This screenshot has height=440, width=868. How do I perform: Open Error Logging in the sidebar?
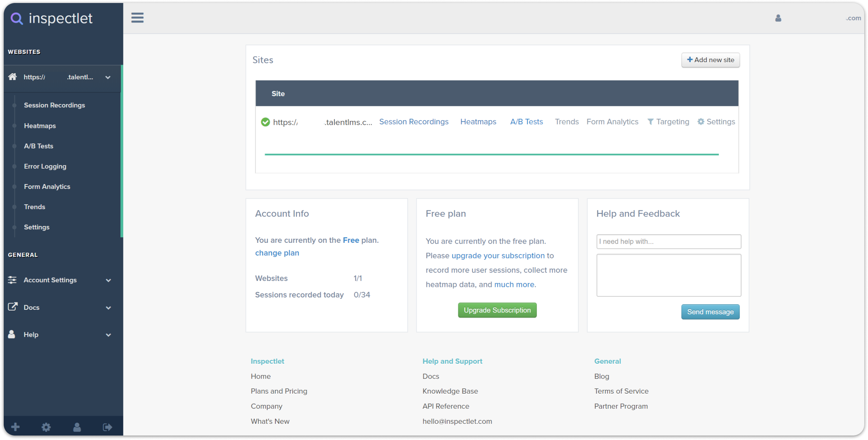tap(45, 166)
